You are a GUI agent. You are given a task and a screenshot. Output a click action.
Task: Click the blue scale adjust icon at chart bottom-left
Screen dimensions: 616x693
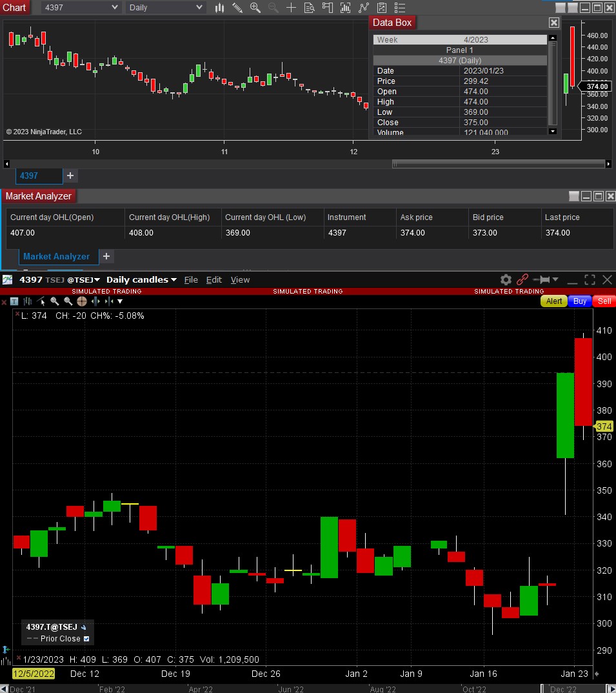pyautogui.click(x=6, y=649)
